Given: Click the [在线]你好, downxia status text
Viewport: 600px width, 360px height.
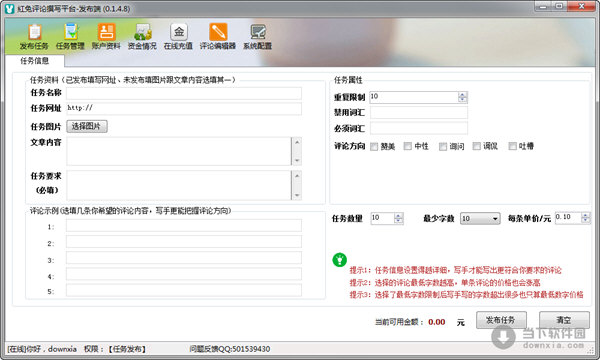Looking at the screenshot, I should 42,349.
